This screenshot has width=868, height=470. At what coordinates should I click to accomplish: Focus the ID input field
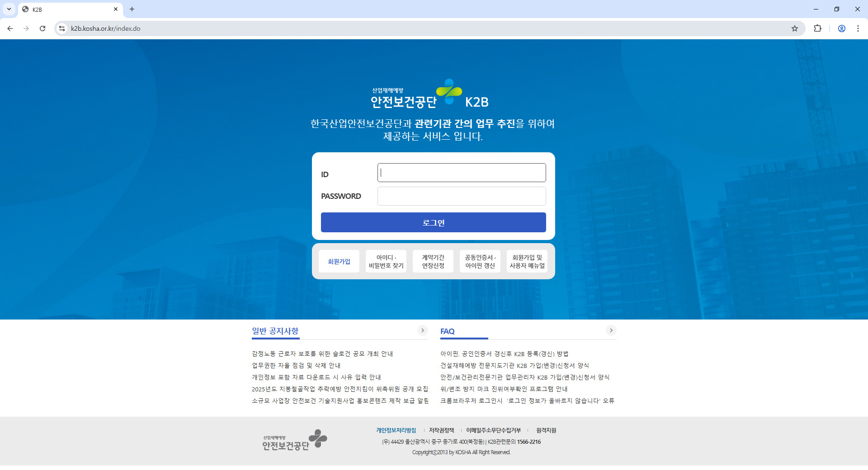(x=462, y=173)
